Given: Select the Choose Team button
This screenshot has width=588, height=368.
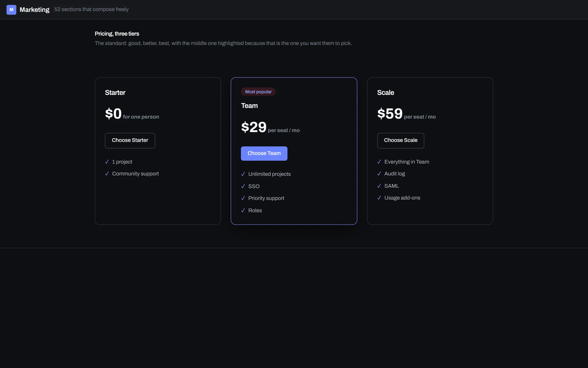Looking at the screenshot, I should click(264, 153).
